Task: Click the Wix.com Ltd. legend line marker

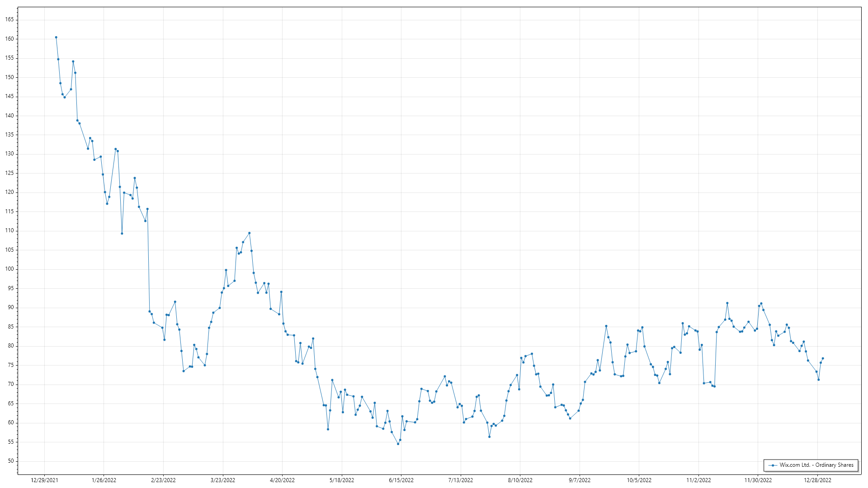Action: pos(773,465)
